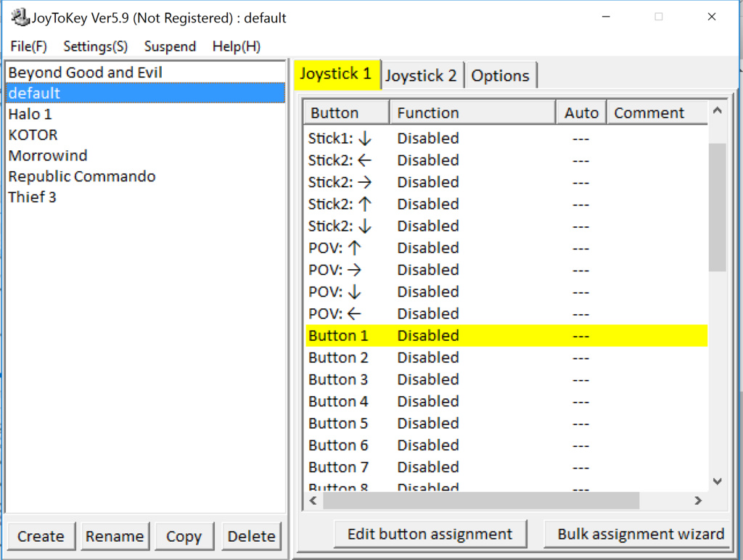743x560 pixels.
Task: Click scroll up arrow in button list
Action: tap(717, 111)
